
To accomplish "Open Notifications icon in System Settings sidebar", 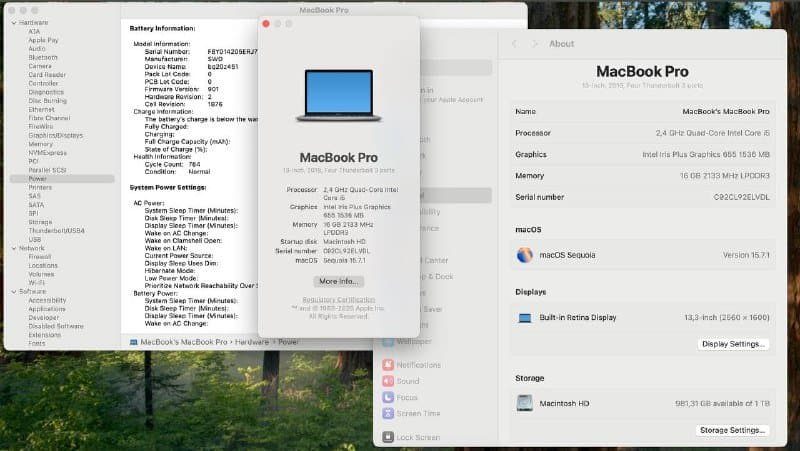I will click(388, 365).
